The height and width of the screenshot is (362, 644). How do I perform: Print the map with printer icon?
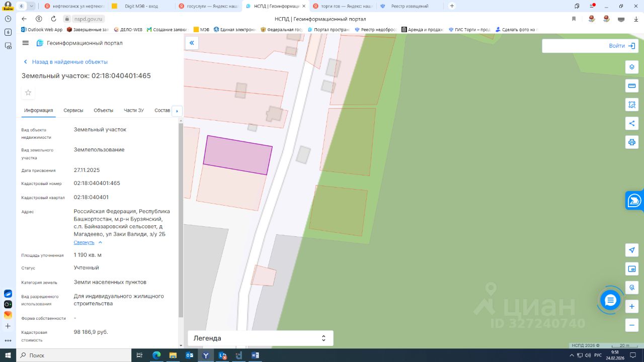pyautogui.click(x=632, y=142)
